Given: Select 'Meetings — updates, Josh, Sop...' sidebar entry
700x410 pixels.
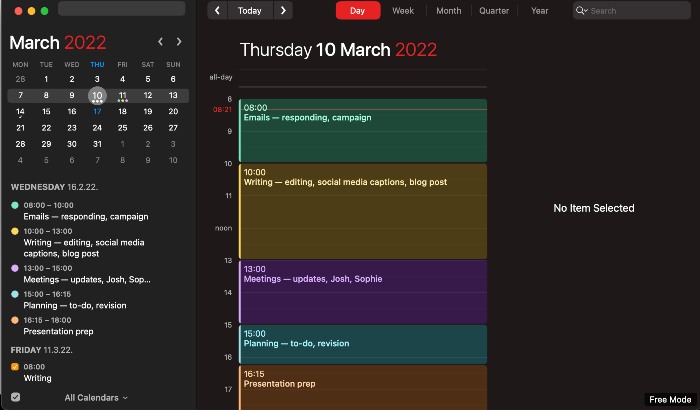Looking at the screenshot, I should (x=87, y=280).
